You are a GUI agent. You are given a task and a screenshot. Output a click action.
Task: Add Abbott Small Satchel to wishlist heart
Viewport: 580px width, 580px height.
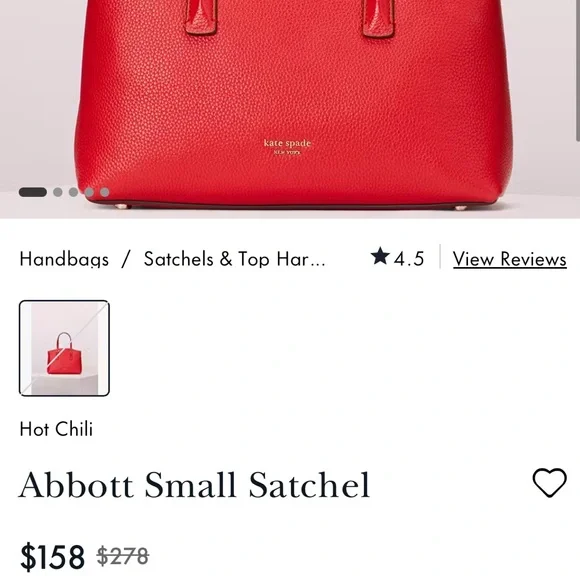[x=549, y=483]
